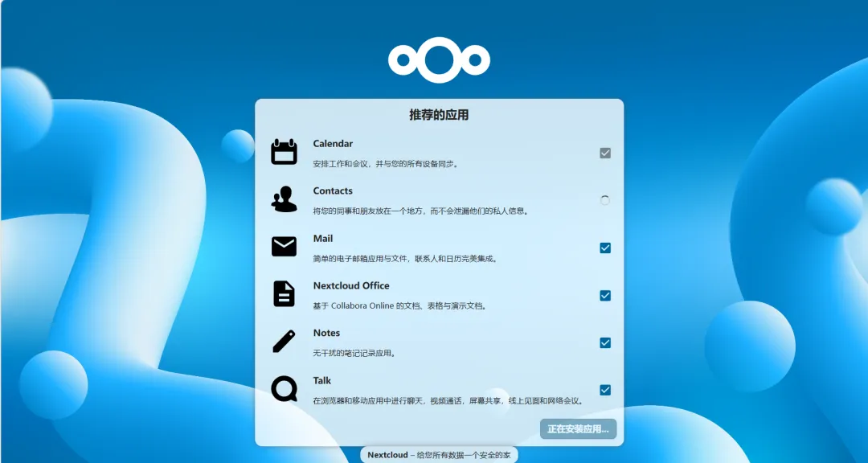Click the Nextcloud Office app title
This screenshot has height=463, width=868.
pos(351,286)
